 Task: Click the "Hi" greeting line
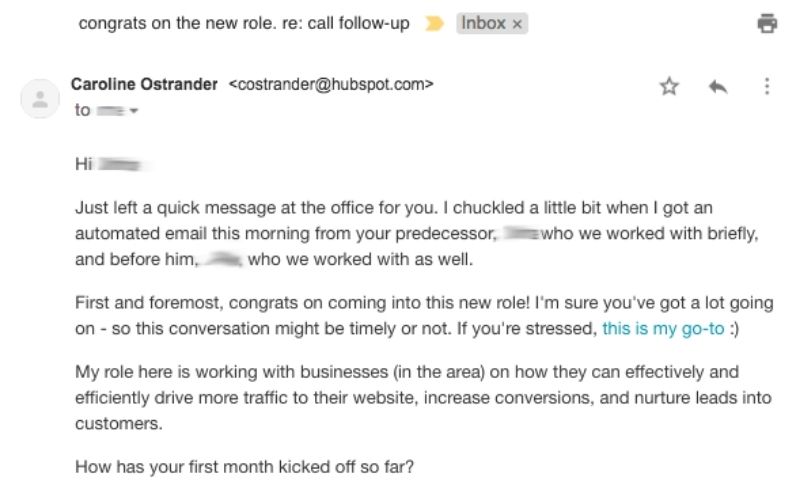point(84,163)
